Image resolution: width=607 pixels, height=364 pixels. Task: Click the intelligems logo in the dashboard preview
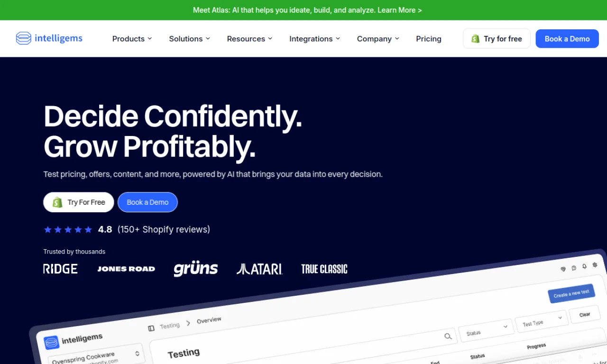pos(73,340)
